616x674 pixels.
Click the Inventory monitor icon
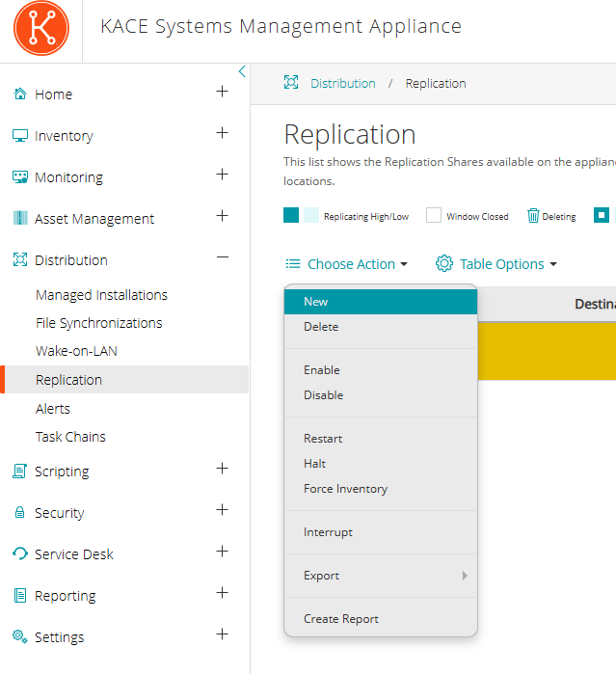pyautogui.click(x=19, y=136)
